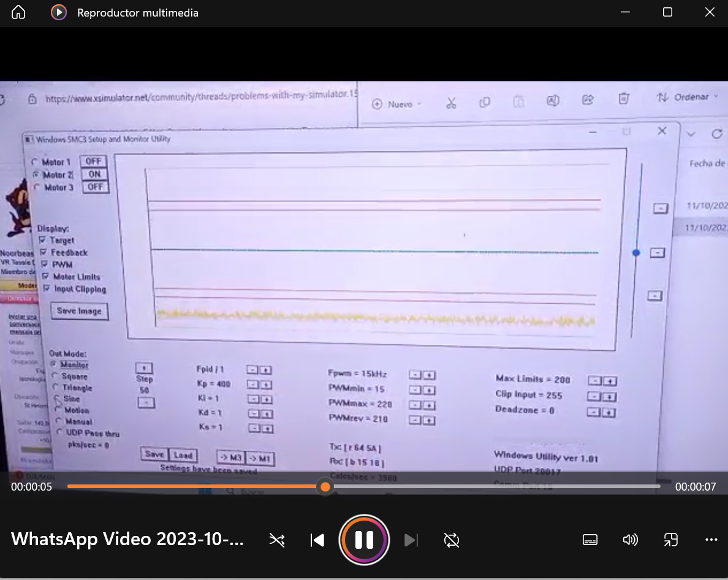This screenshot has height=580, width=728.
Task: Switch to mini player view
Action: click(670, 540)
